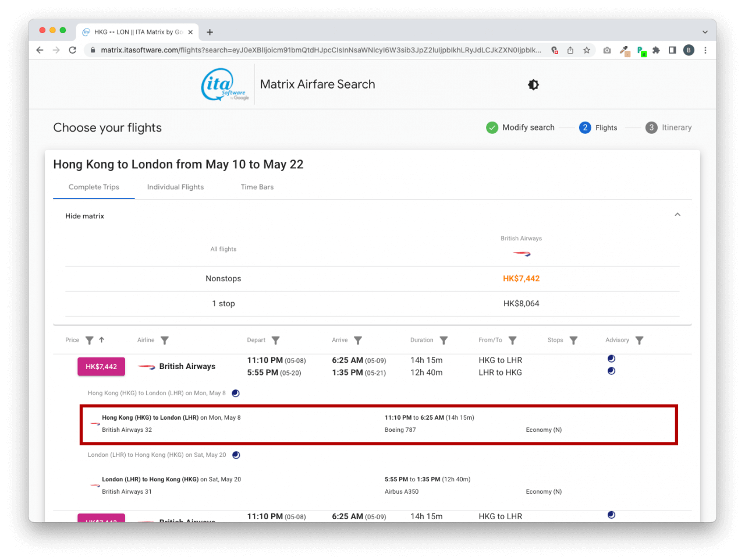Screen dimensions: 745x560
Task: Click the pink HK$7,442 price button
Action: pyautogui.click(x=101, y=367)
